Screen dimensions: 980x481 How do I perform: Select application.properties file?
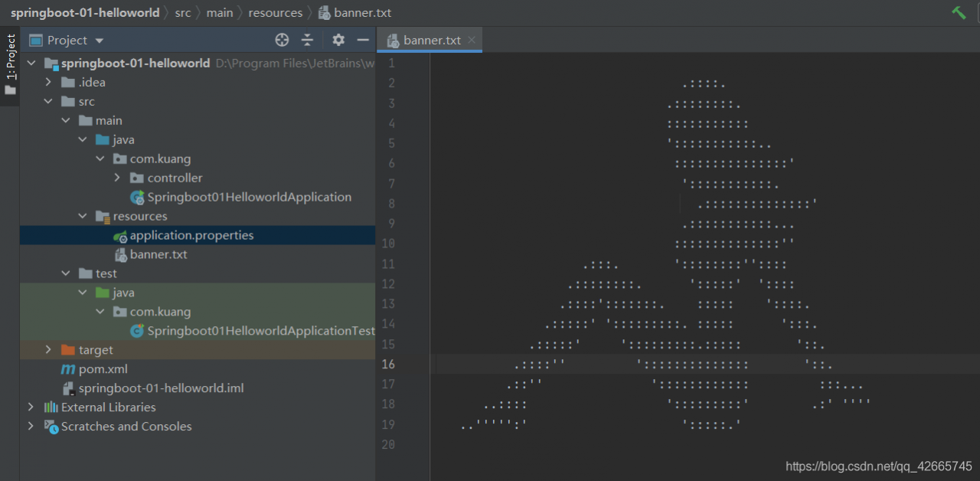[191, 235]
